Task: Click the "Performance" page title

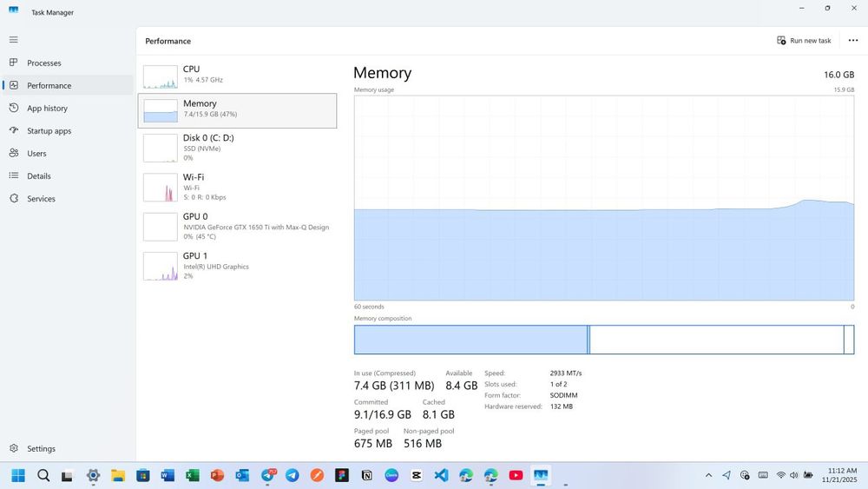Action: tap(168, 41)
